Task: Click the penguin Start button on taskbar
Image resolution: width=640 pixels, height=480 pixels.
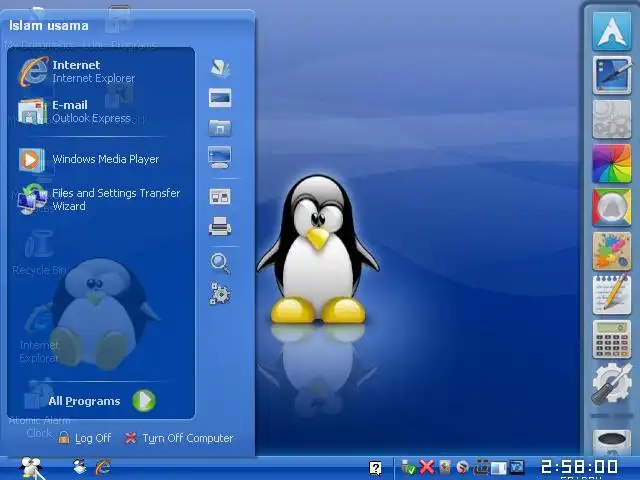Action: coord(33,468)
